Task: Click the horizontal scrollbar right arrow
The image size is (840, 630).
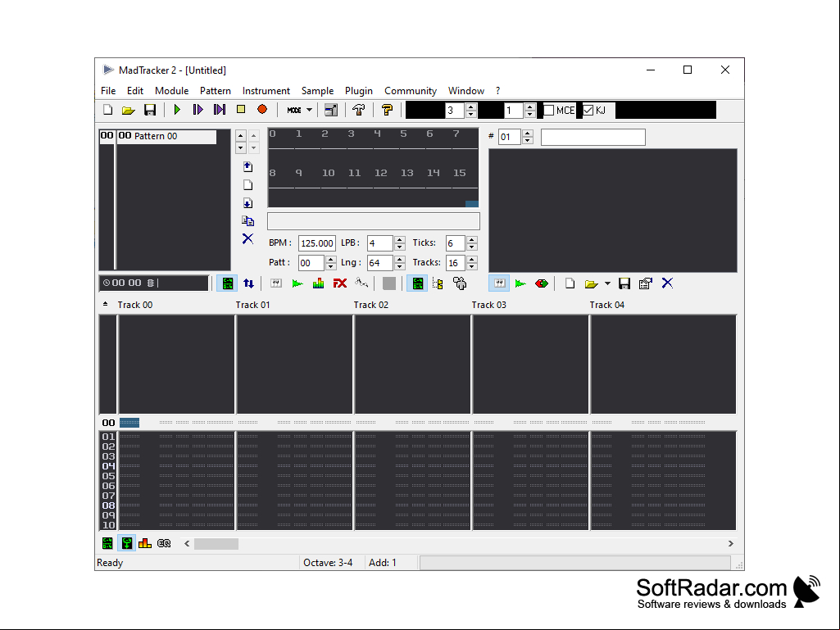Action: [x=731, y=544]
